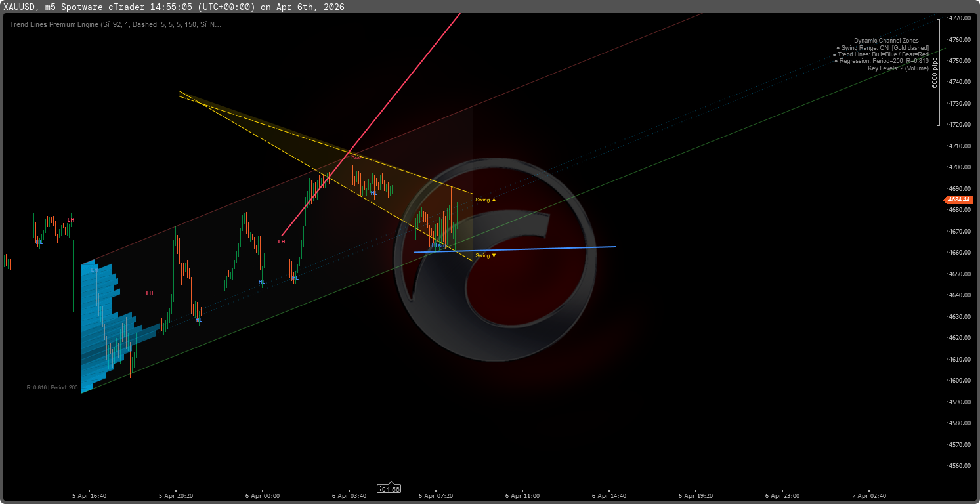The height and width of the screenshot is (504, 980).
Task: Click the Swing ▲ upper marker label
Action: coord(485,199)
